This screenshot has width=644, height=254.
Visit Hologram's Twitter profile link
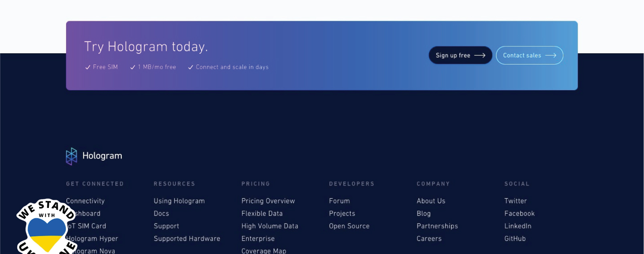coord(515,201)
